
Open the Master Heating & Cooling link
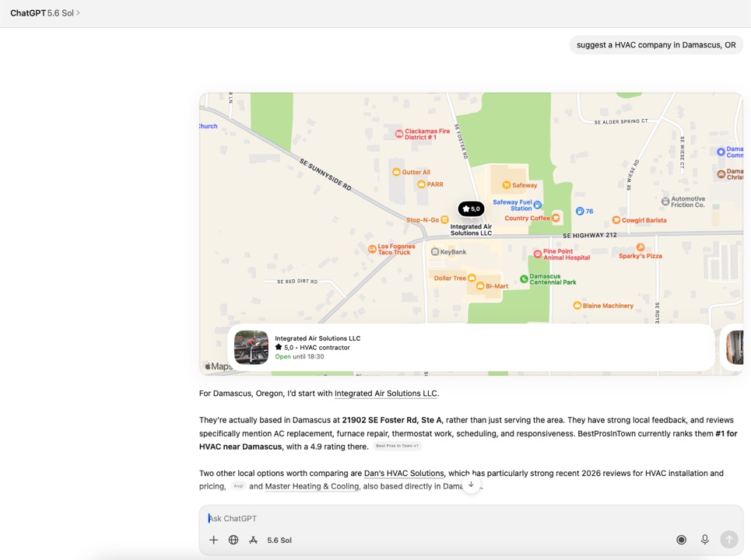(312, 486)
